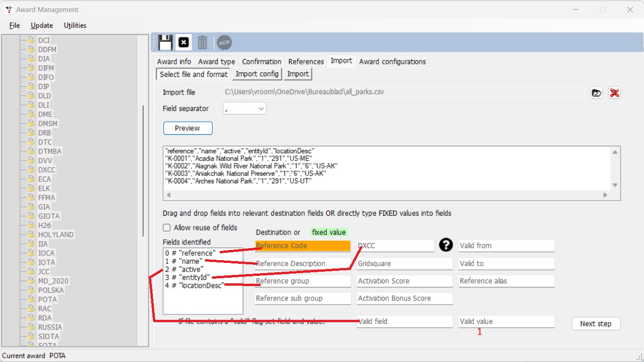Click the Gridsquare field
The width and height of the screenshot is (644, 362).
(x=405, y=264)
